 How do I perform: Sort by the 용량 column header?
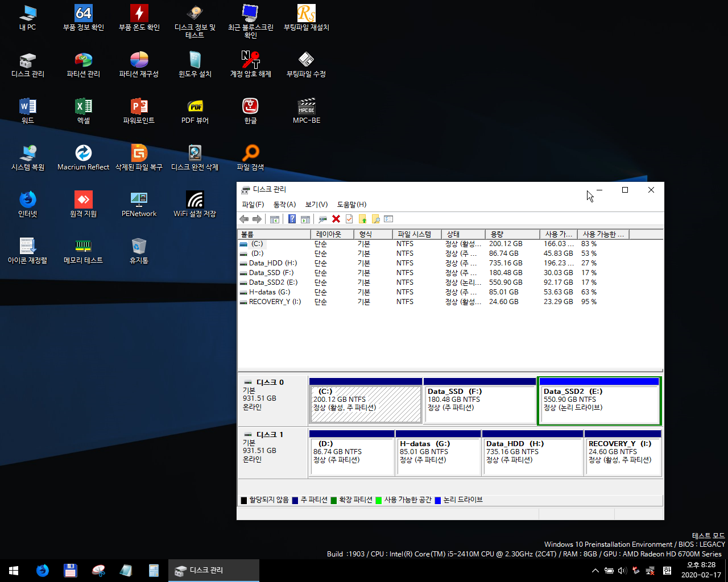coord(512,234)
